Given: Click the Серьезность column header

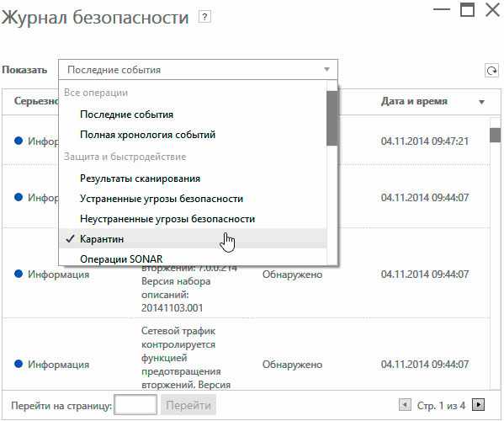Looking at the screenshot, I should (36, 101).
